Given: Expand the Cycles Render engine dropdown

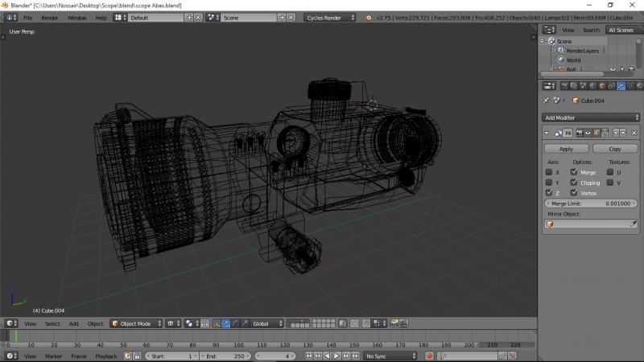Looking at the screenshot, I should pyautogui.click(x=329, y=17).
